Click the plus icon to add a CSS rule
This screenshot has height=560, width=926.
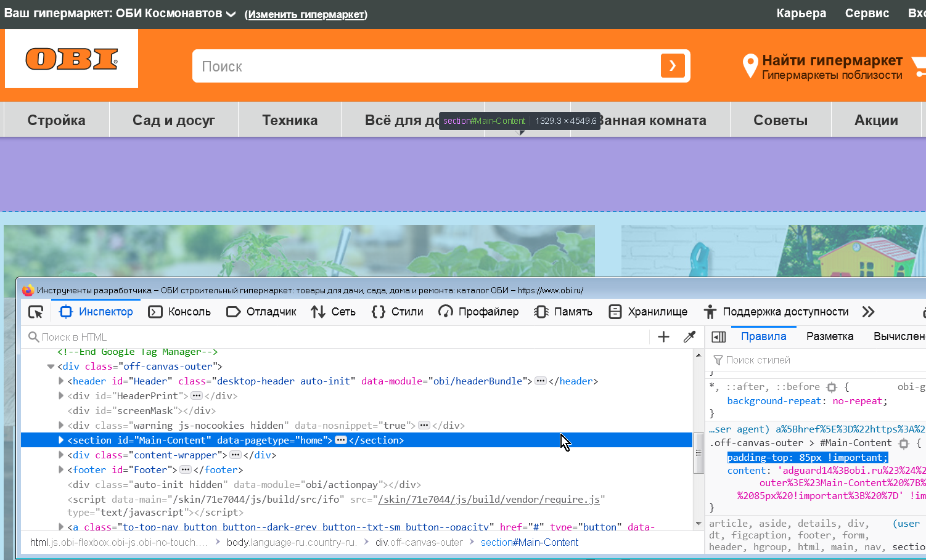coord(663,336)
